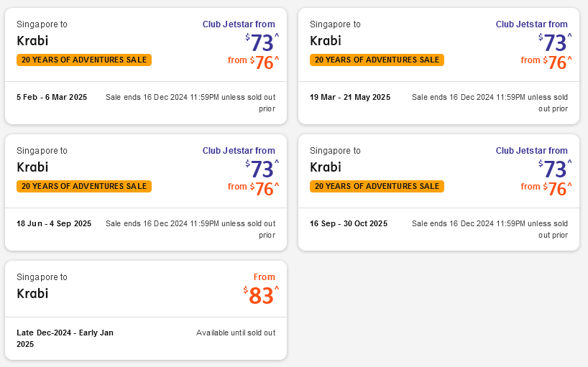Select the 16 Sep - 30 Oct 2025 dates
This screenshot has width=588, height=367.
click(349, 223)
